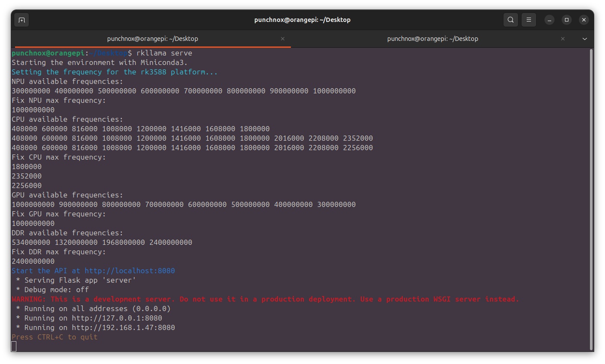Open the http://localhost:8080 API link
This screenshot has width=605, height=364.
(130, 271)
